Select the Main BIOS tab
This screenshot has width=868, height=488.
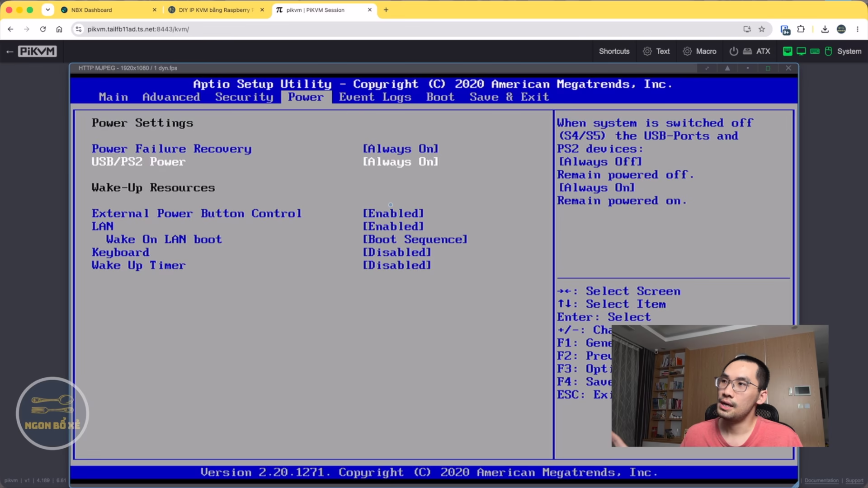tap(113, 97)
